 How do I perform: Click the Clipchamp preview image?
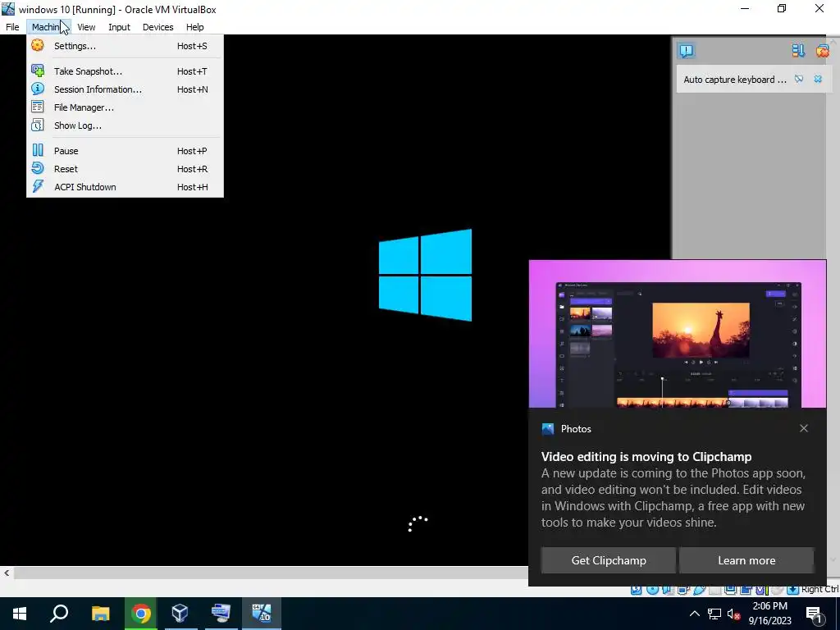pyautogui.click(x=677, y=335)
